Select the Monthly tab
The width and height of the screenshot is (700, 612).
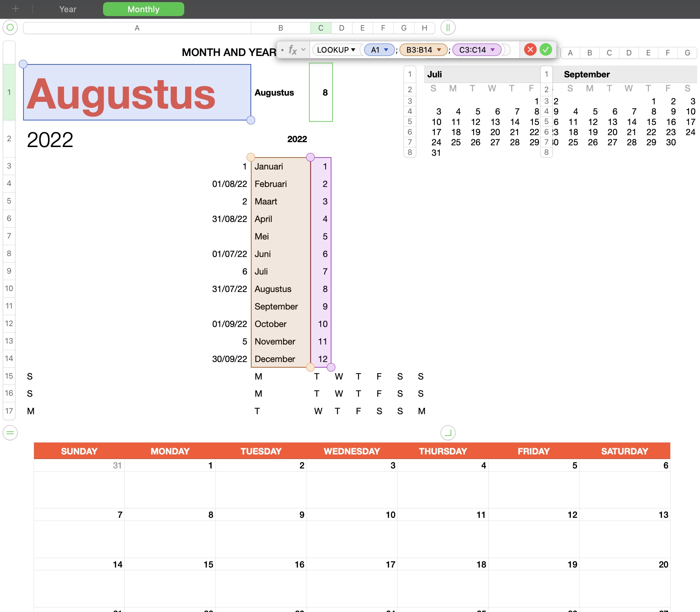click(x=143, y=9)
